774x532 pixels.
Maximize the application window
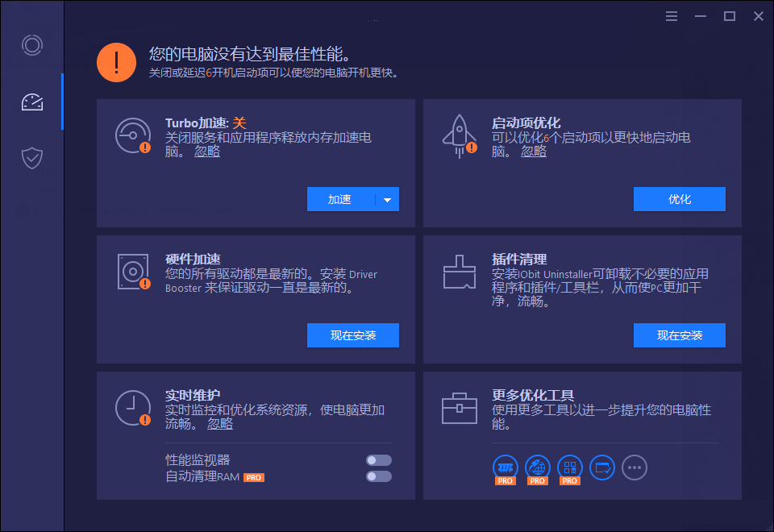[x=729, y=16]
